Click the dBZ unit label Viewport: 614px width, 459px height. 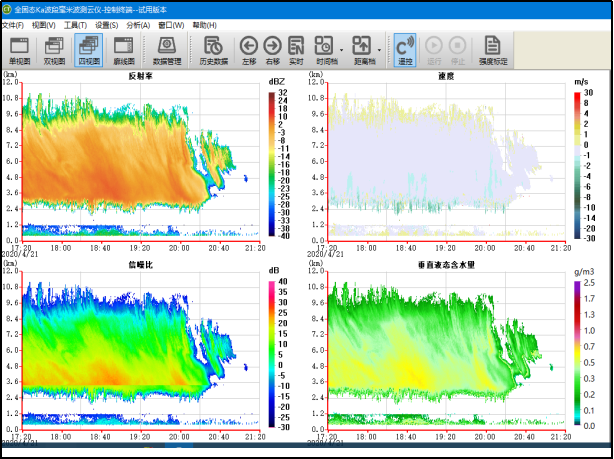pos(276,82)
